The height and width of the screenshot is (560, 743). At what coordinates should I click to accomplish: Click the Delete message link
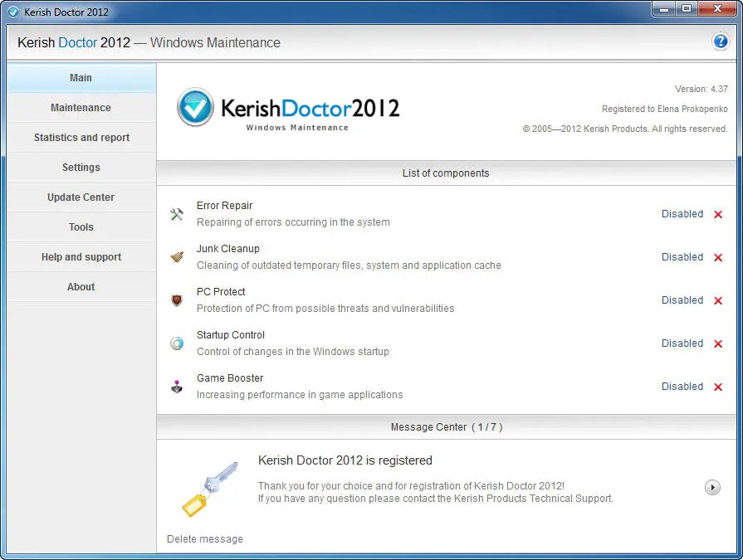205,538
